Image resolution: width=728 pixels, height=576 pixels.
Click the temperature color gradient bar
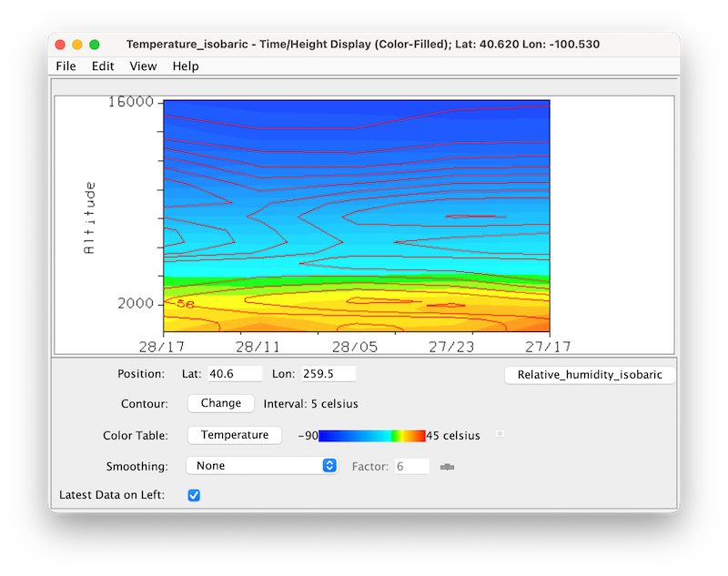[375, 435]
